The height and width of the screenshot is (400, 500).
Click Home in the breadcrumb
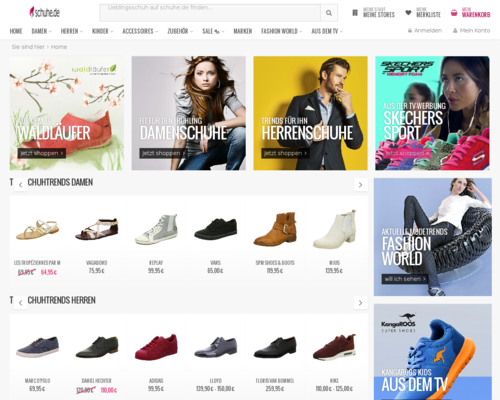[x=59, y=47]
